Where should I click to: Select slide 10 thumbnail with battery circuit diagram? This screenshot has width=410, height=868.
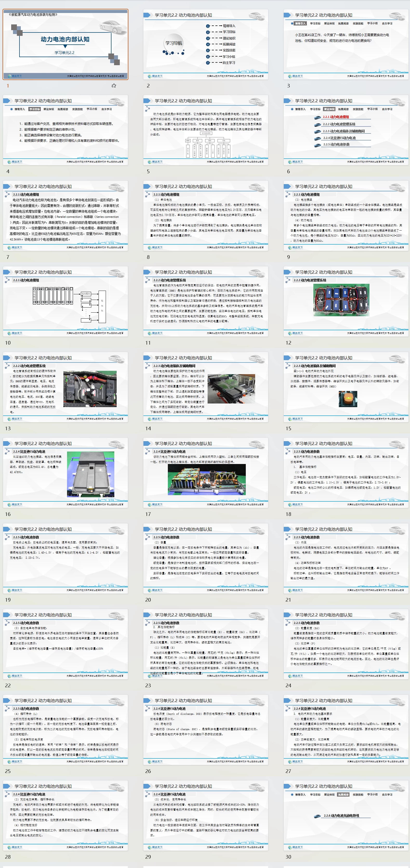(x=65, y=301)
